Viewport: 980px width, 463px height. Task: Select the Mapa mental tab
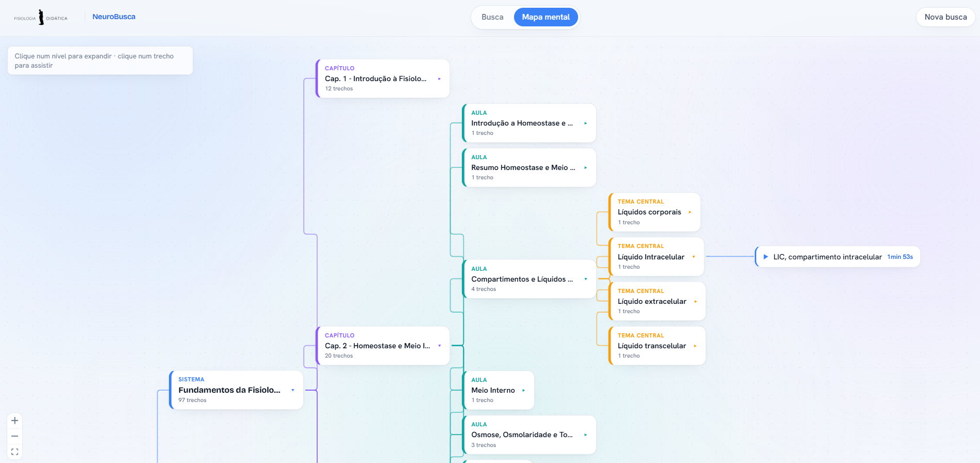pos(546,17)
